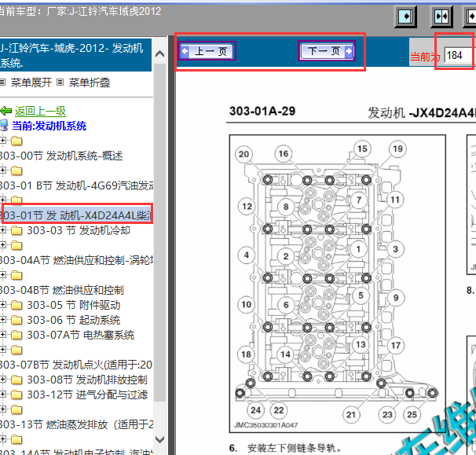
Task: Click the current page number field showing 184
Action: 459,55
